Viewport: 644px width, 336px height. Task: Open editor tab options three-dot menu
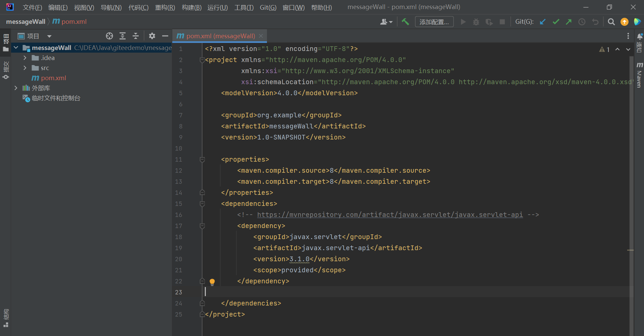point(628,36)
